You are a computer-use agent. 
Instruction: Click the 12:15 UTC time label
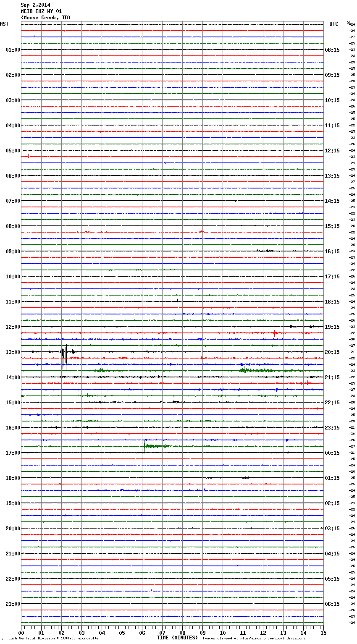[332, 151]
